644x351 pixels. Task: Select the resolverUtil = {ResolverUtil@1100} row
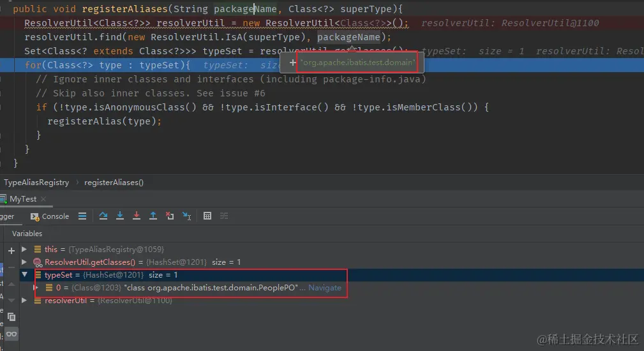point(332,301)
